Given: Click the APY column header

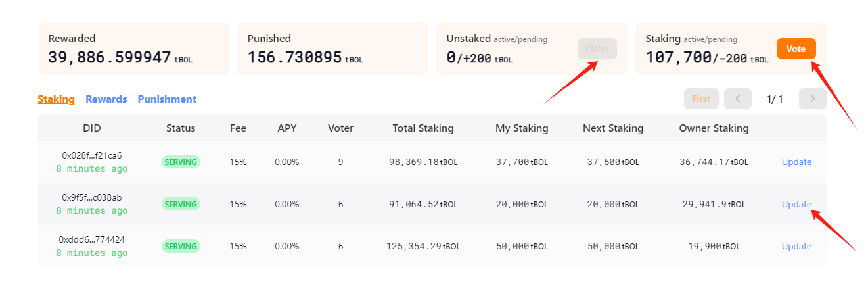Looking at the screenshot, I should tap(286, 128).
